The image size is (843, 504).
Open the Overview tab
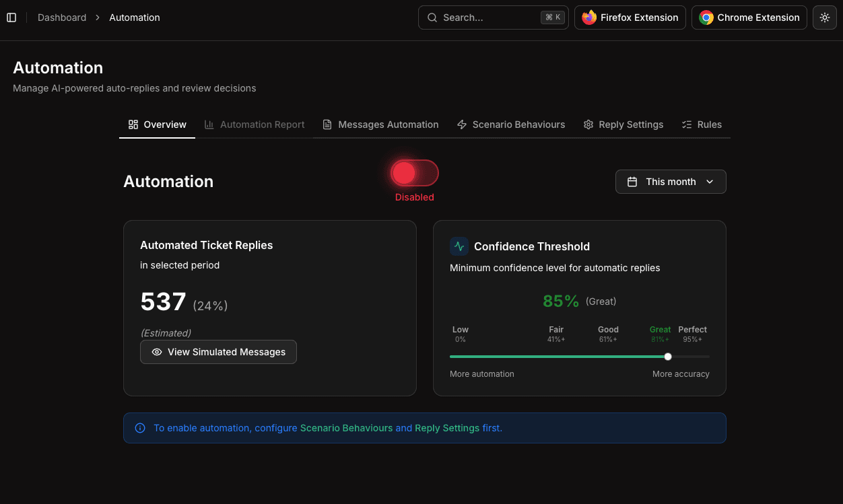coord(157,124)
